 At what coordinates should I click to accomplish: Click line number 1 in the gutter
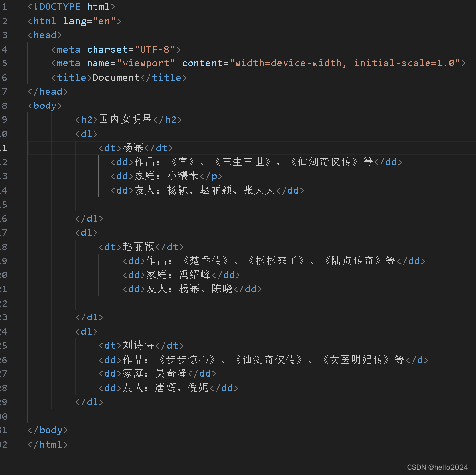(4, 6)
